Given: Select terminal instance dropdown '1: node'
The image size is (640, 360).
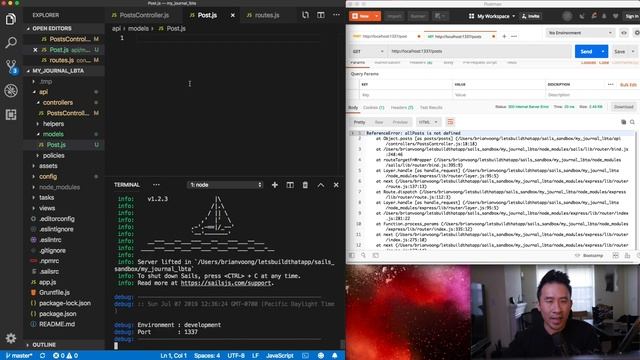Looking at the screenshot, I should click(x=225, y=185).
